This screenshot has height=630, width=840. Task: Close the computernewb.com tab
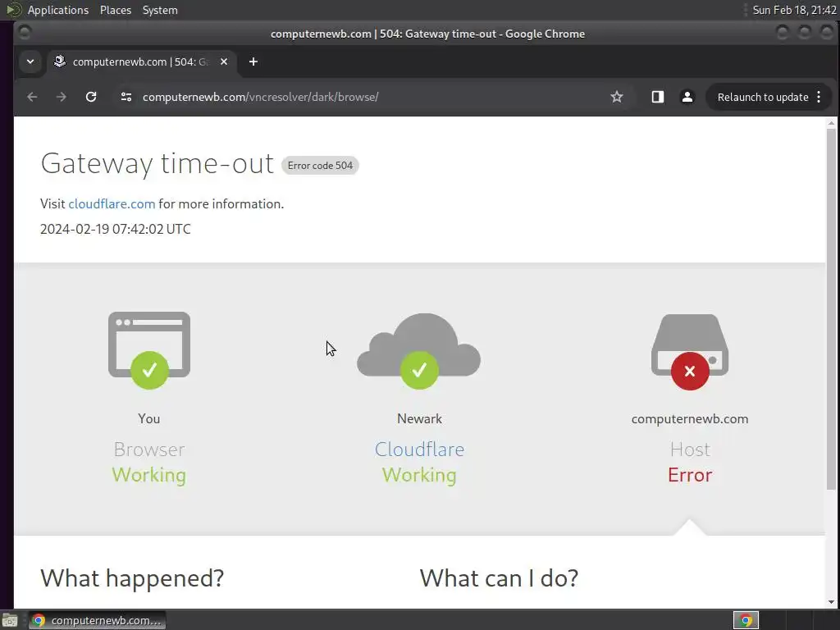click(224, 62)
